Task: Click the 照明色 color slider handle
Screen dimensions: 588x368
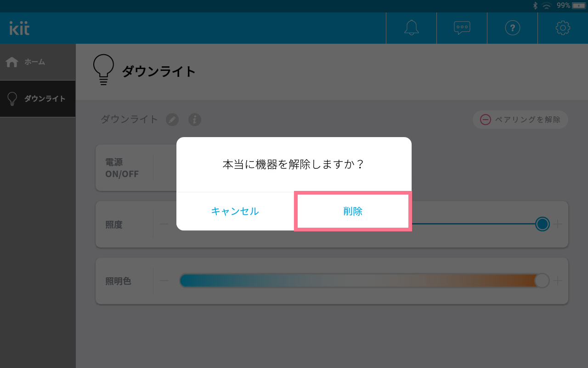Action: click(542, 281)
